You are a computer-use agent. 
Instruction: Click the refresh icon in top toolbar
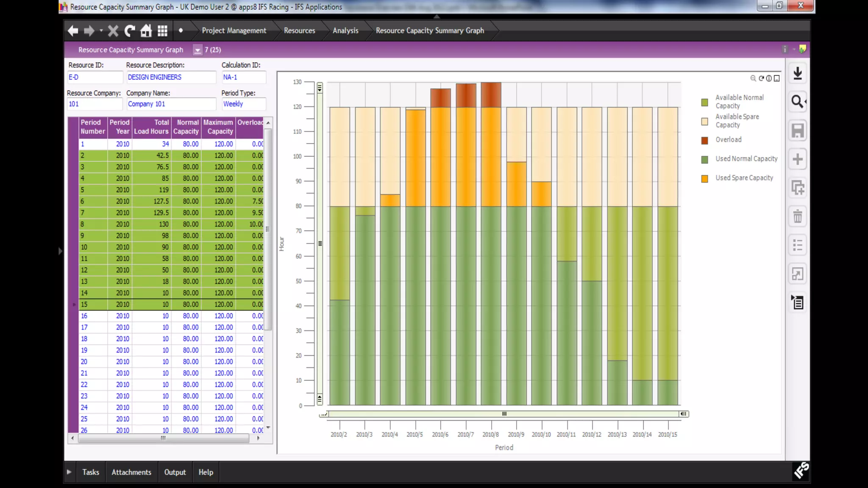click(130, 30)
